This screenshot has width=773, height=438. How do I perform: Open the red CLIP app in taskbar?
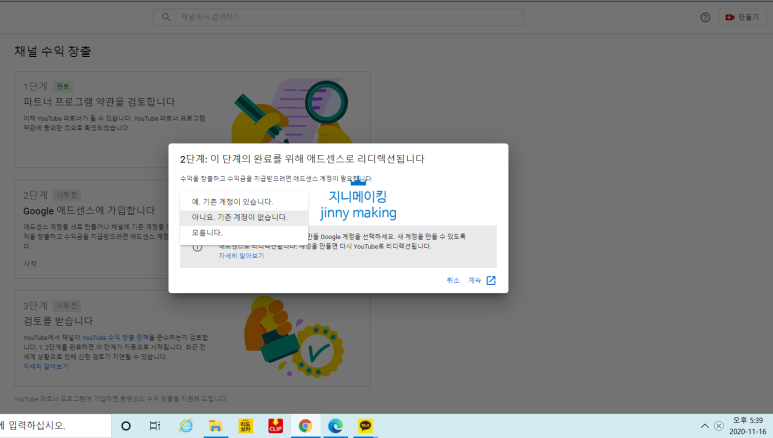point(276,426)
